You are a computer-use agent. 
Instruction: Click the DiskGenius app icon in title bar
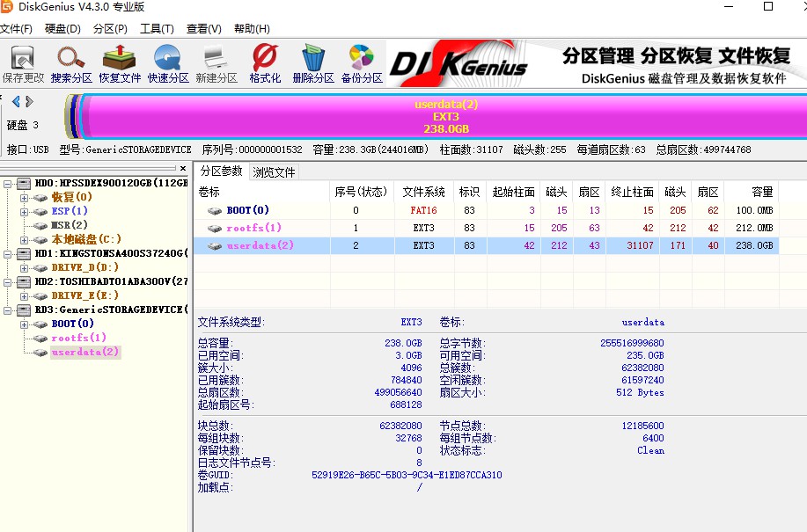click(7, 7)
